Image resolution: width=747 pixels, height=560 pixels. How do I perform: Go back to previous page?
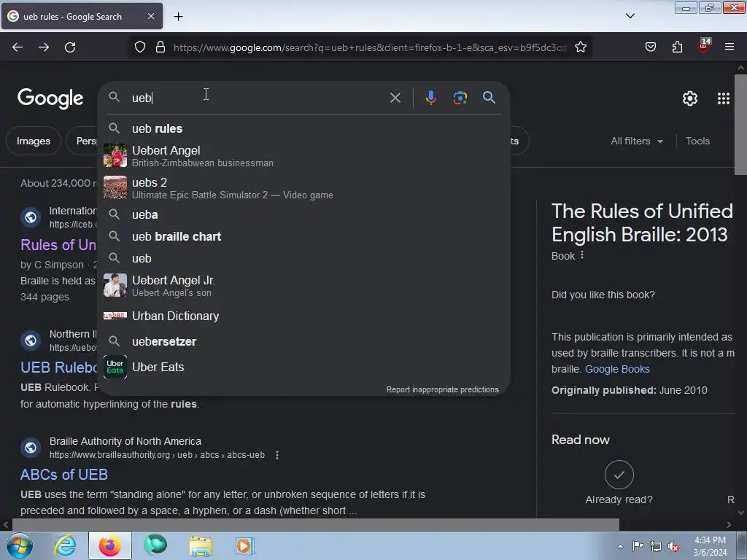(x=18, y=47)
